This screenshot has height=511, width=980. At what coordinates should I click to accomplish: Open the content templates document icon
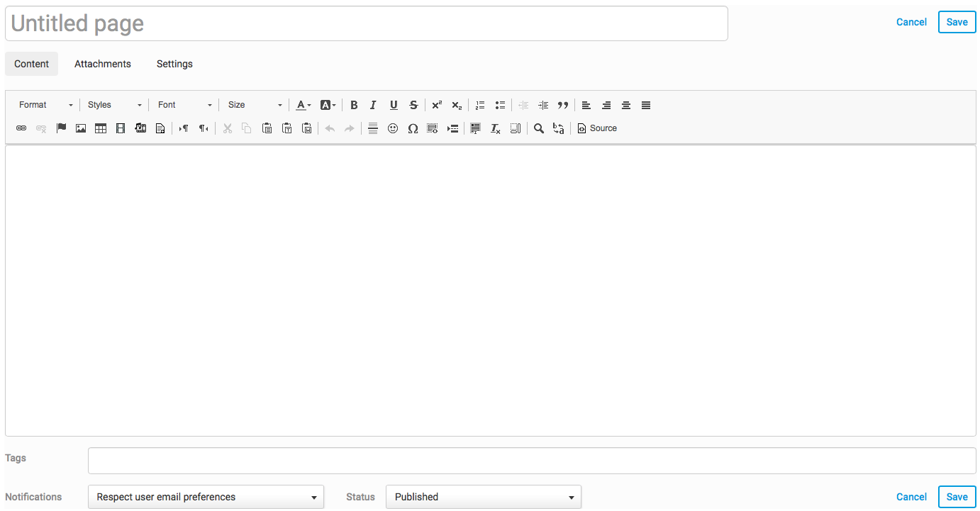(x=160, y=128)
